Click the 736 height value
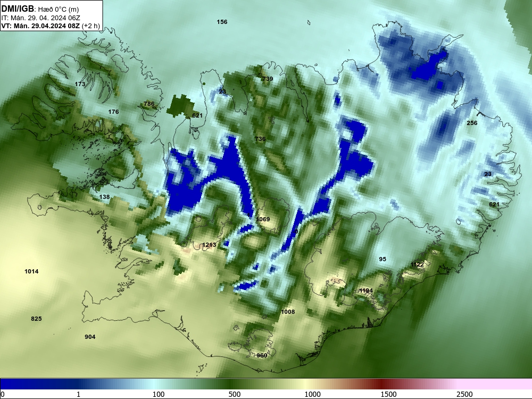 click(x=260, y=139)
